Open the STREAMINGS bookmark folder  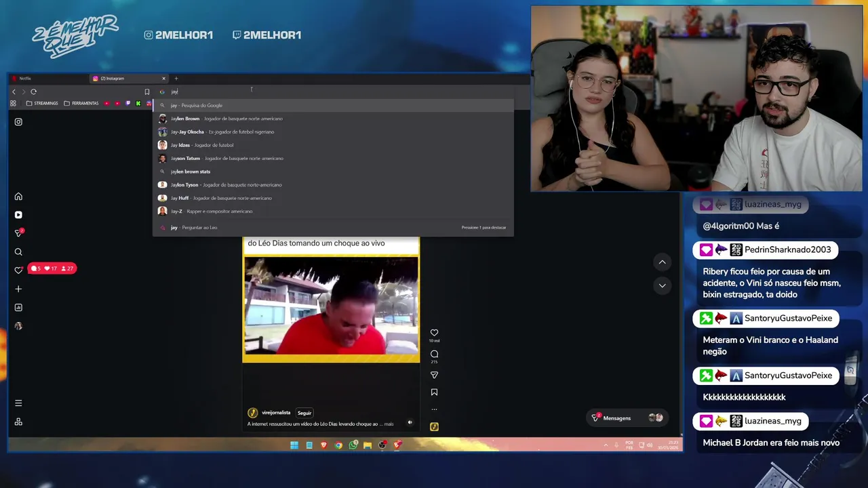(x=42, y=103)
